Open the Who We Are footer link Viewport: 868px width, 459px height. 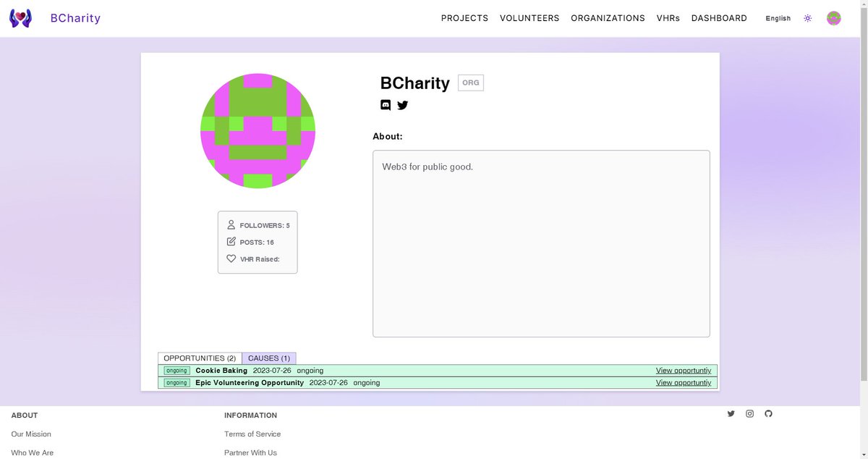point(32,452)
